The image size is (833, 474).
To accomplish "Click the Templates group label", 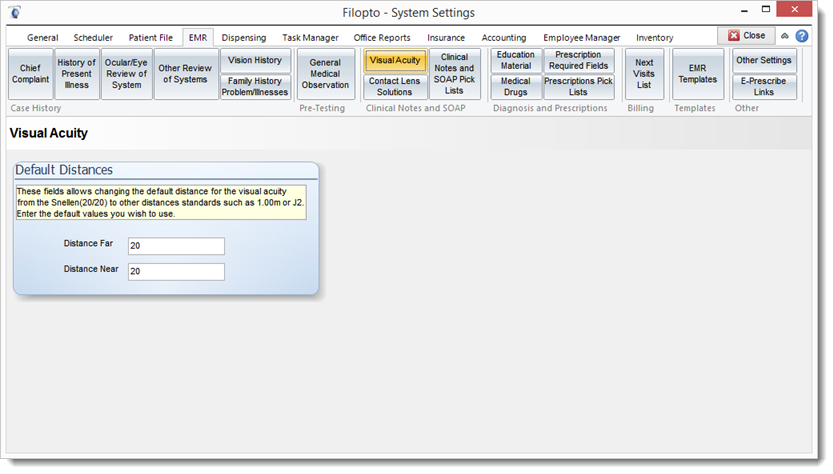I will point(695,108).
